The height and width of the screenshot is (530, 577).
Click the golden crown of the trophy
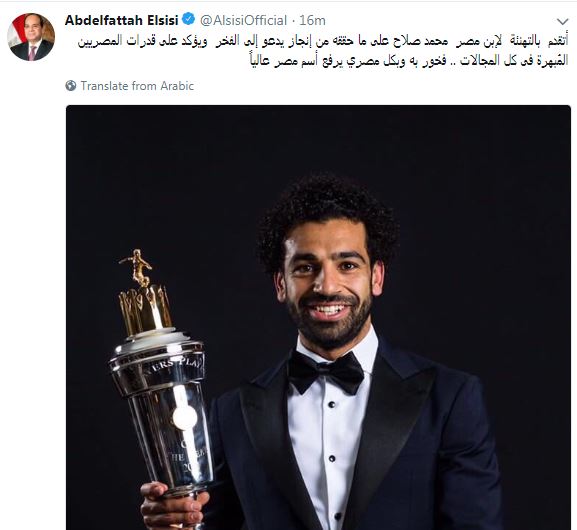click(145, 309)
